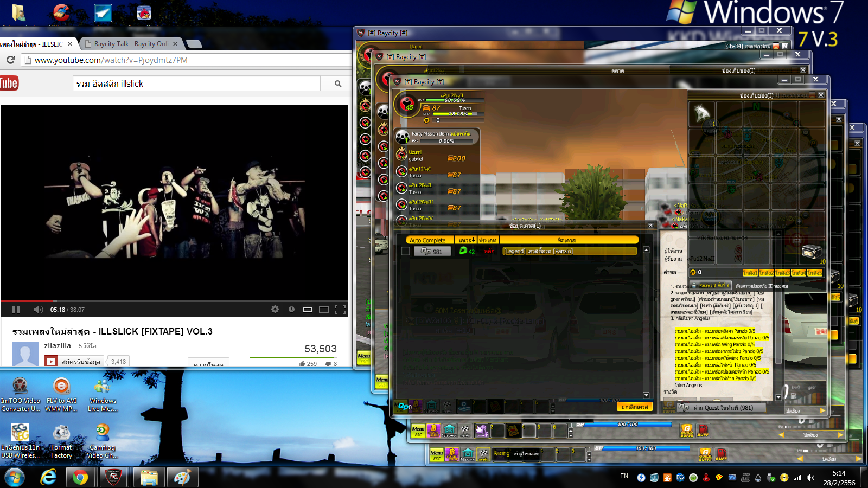Open Windows Explorer folder on taskbar
This screenshot has height=488, width=868.
click(149, 477)
